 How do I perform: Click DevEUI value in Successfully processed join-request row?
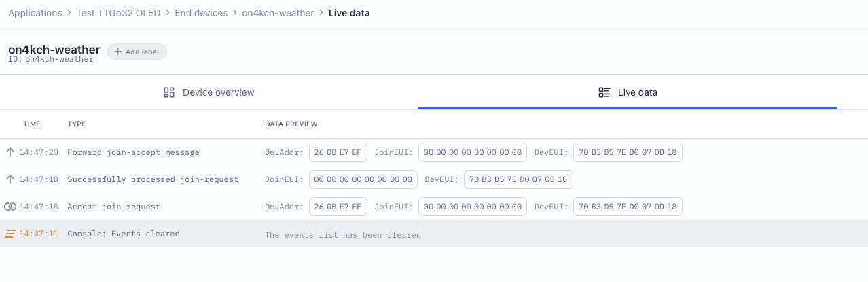519,179
